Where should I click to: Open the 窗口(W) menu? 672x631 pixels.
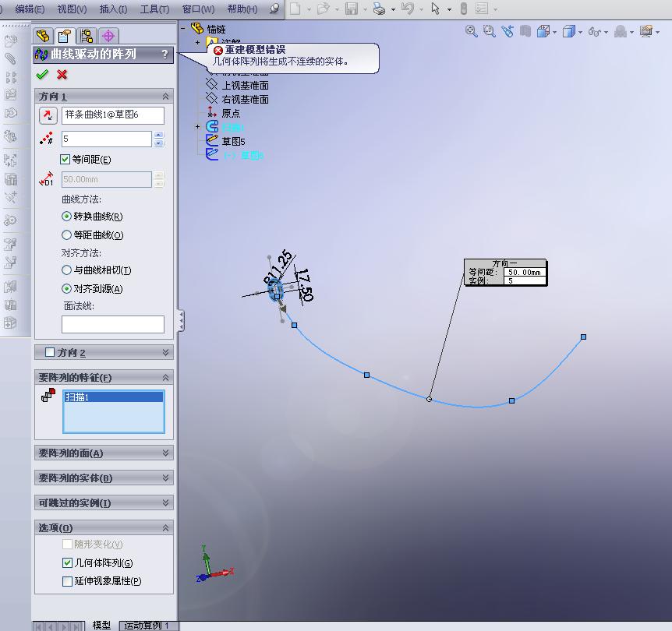point(199,9)
